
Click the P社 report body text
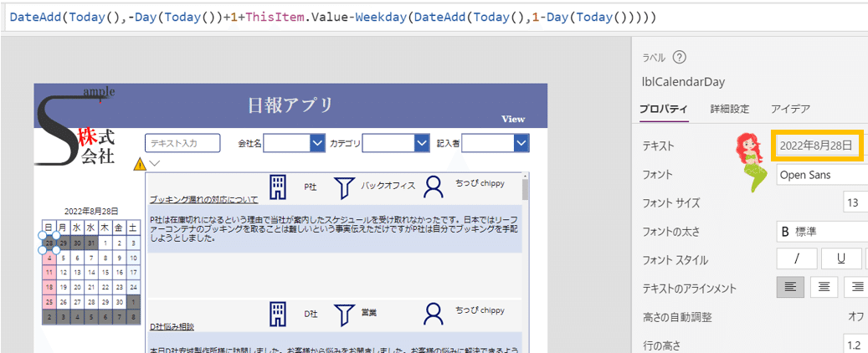(334, 229)
